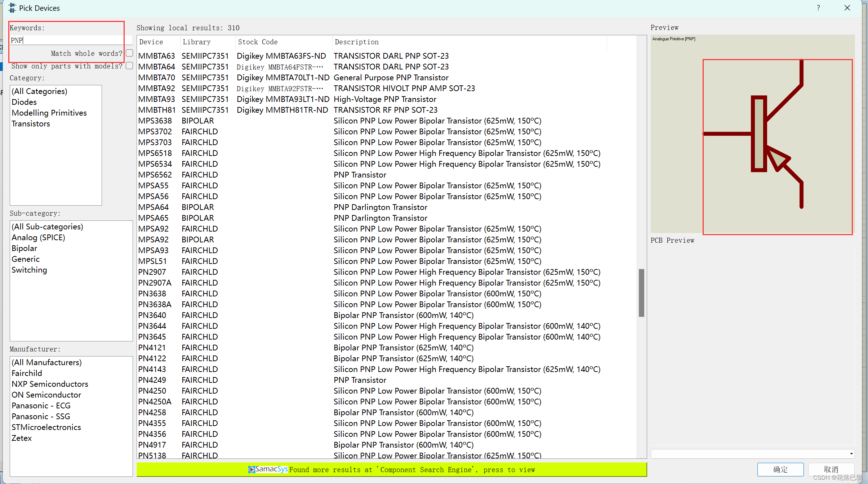868x484 pixels.
Task: Select the Analog (SPICE) sub-category
Action: click(x=38, y=237)
